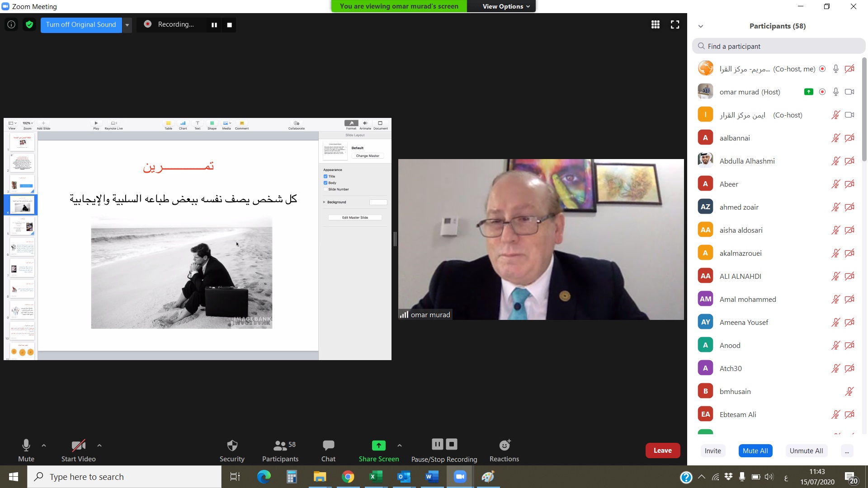Click the green encryption shield icon

29,25
